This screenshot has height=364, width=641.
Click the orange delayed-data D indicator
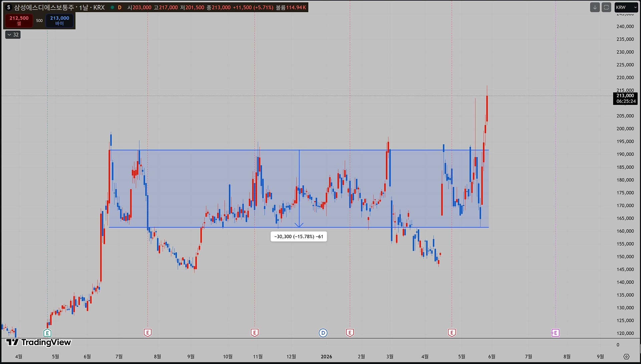(x=120, y=7)
